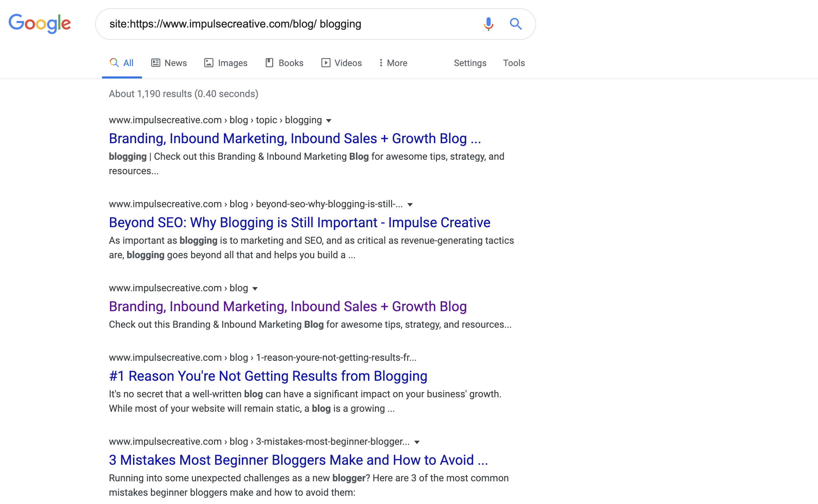This screenshot has width=818, height=504.
Task: Open News results via its newspaper icon
Action: (156, 63)
